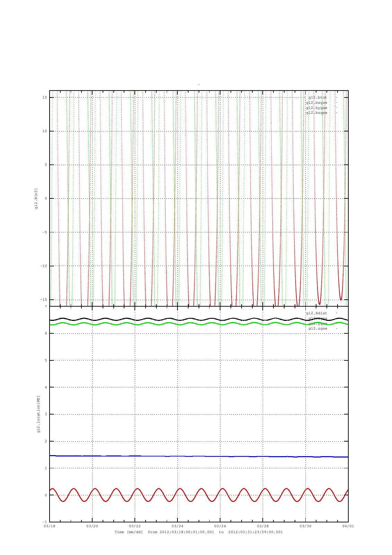Select the g12.location[RE] axis title

[x=38, y=414]
